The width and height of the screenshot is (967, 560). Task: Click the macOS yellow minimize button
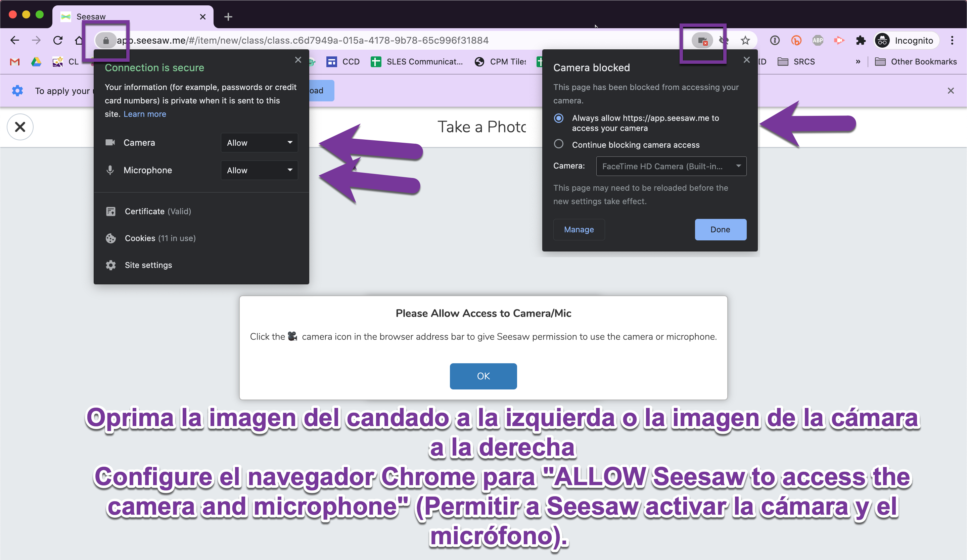(x=26, y=14)
